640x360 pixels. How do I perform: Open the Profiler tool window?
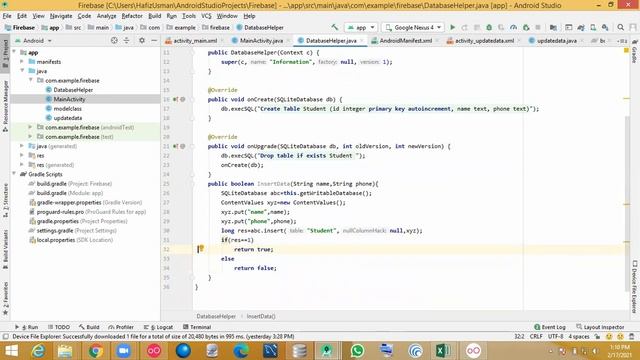pos(121,327)
